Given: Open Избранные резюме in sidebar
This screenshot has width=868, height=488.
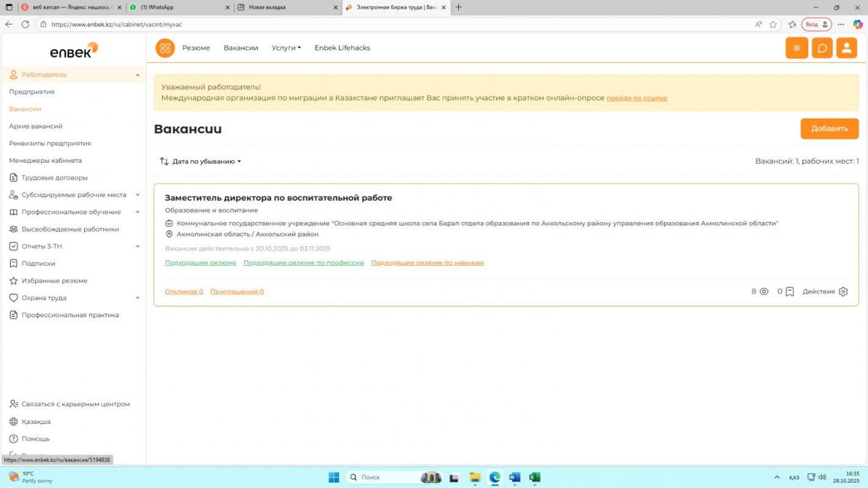Looking at the screenshot, I should coord(54,281).
